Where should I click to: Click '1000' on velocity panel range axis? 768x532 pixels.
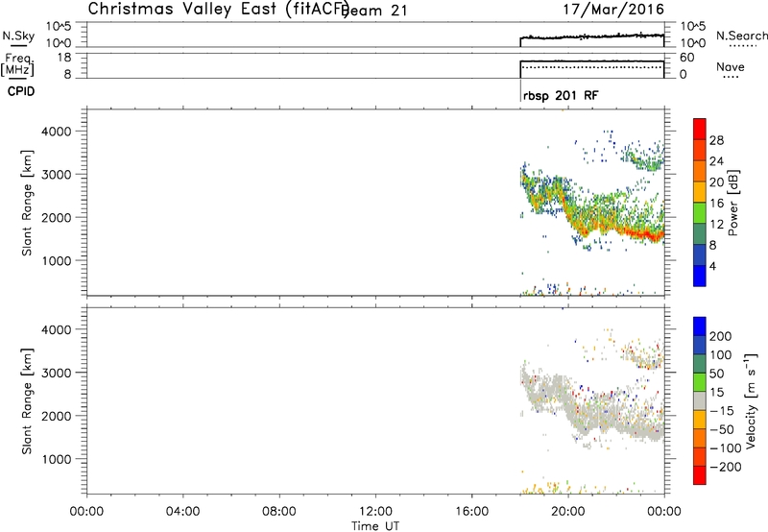pyautogui.click(x=56, y=459)
